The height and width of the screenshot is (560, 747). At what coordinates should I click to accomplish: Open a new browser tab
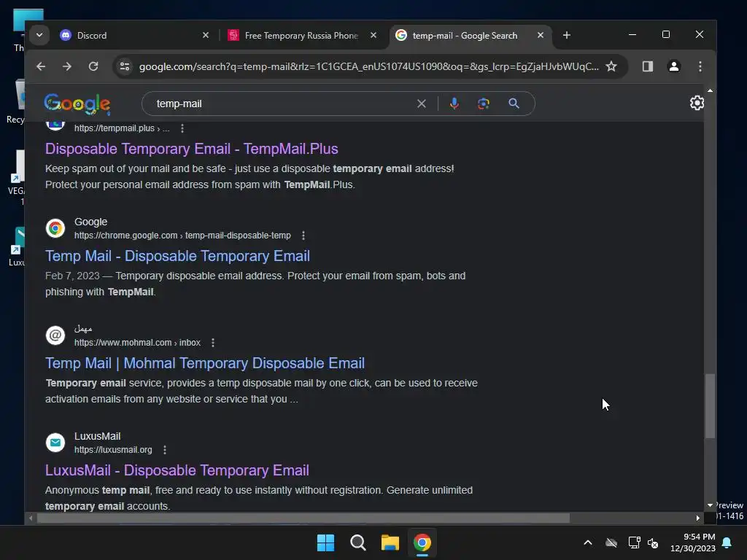coord(566,35)
